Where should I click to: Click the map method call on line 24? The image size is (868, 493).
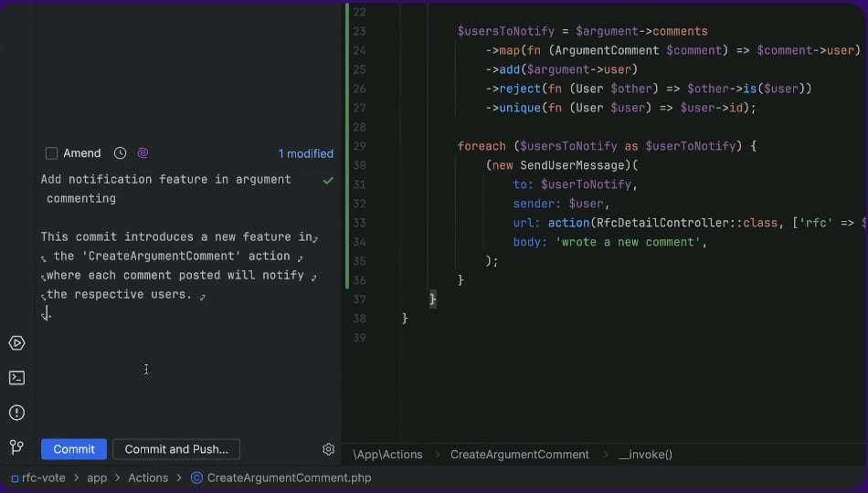[x=509, y=50]
